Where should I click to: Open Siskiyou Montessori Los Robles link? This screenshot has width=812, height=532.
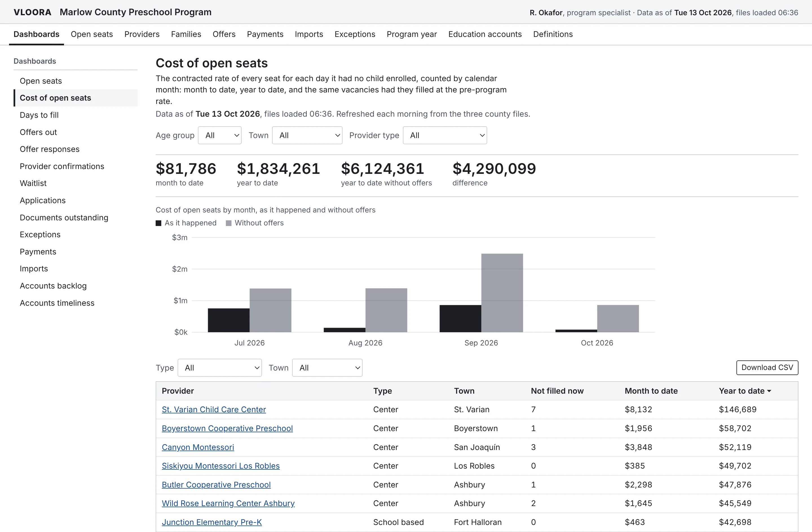coord(221,466)
